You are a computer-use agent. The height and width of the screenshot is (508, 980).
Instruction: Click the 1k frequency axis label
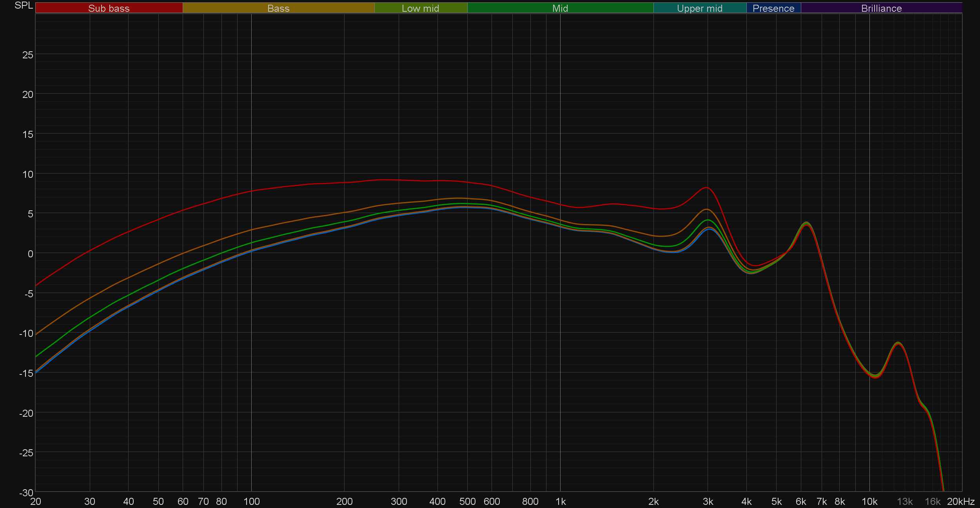[560, 502]
